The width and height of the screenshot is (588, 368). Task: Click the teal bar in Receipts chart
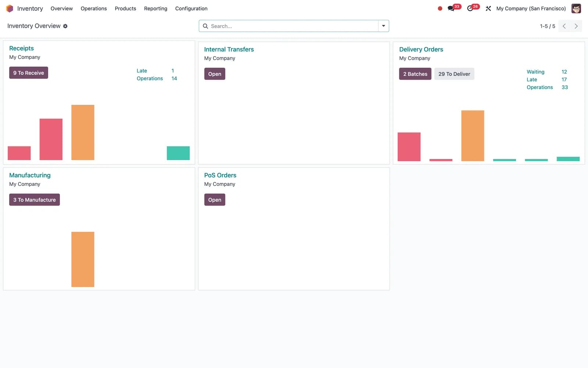[x=178, y=153]
